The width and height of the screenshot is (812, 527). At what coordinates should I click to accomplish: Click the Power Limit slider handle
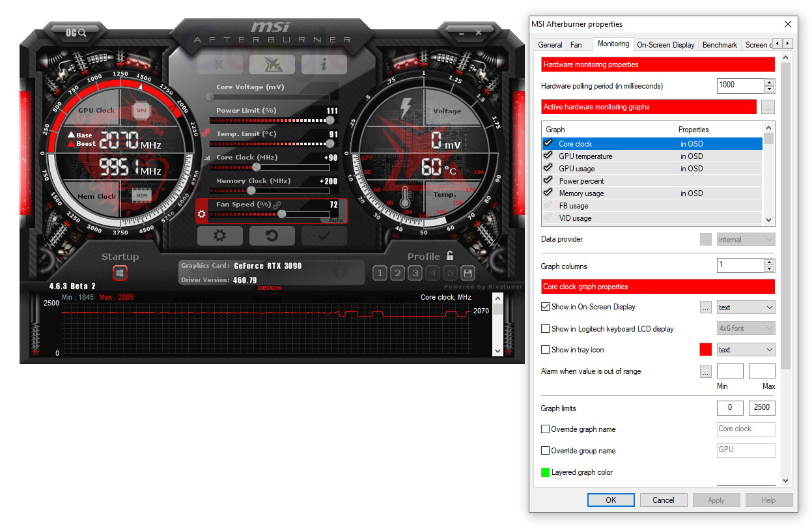pyautogui.click(x=330, y=120)
